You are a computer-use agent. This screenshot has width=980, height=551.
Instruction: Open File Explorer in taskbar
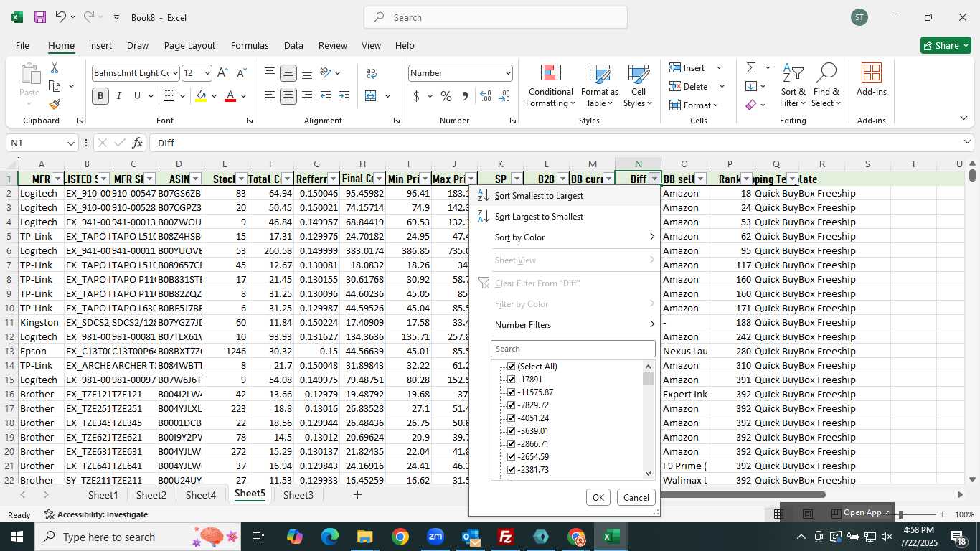(x=365, y=537)
